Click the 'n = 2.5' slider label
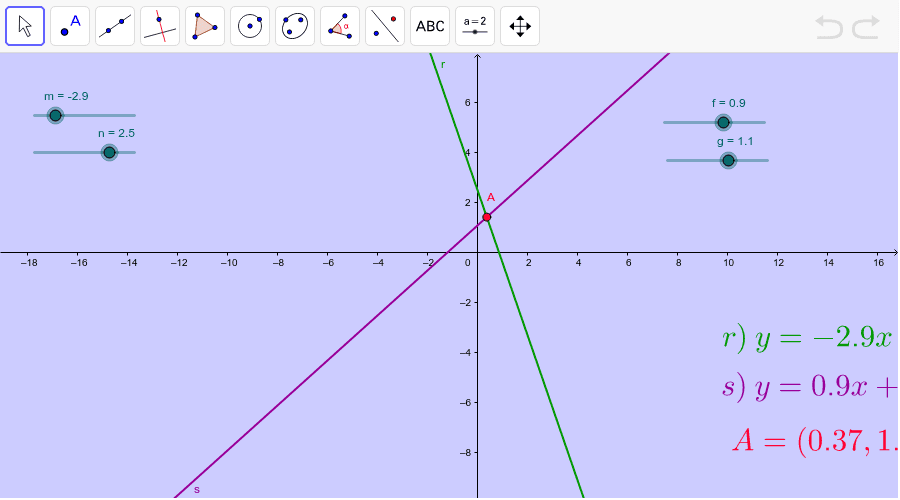This screenshot has width=900, height=500. [x=117, y=133]
